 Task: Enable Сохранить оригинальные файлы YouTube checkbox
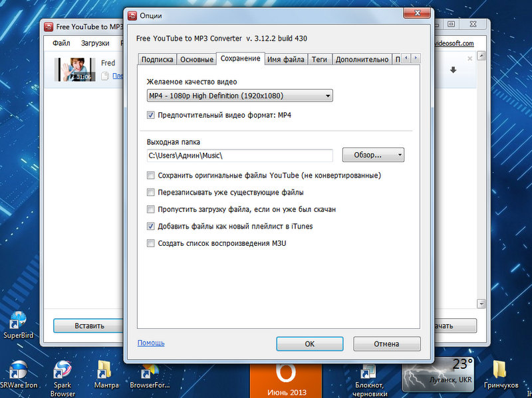[151, 175]
